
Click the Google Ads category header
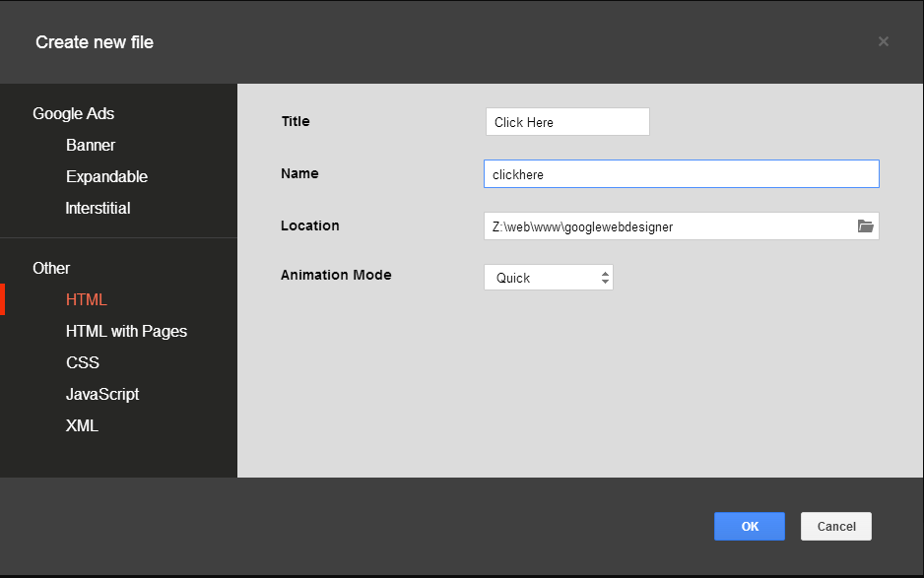click(73, 113)
